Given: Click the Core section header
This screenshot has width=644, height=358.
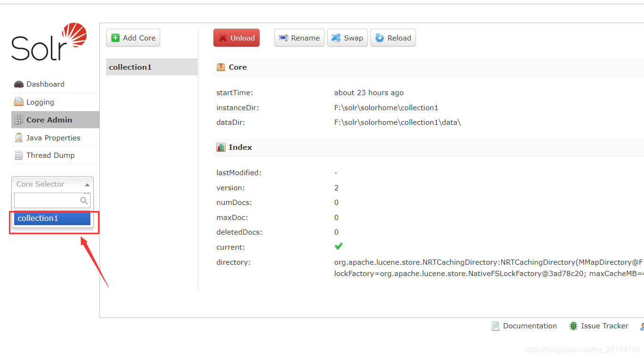Looking at the screenshot, I should click(x=428, y=67).
